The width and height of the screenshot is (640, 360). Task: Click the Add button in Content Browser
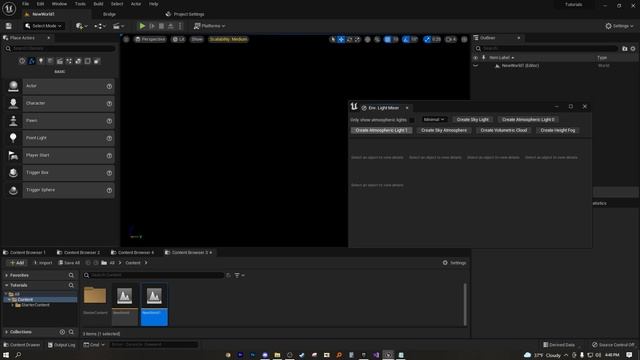click(x=17, y=263)
